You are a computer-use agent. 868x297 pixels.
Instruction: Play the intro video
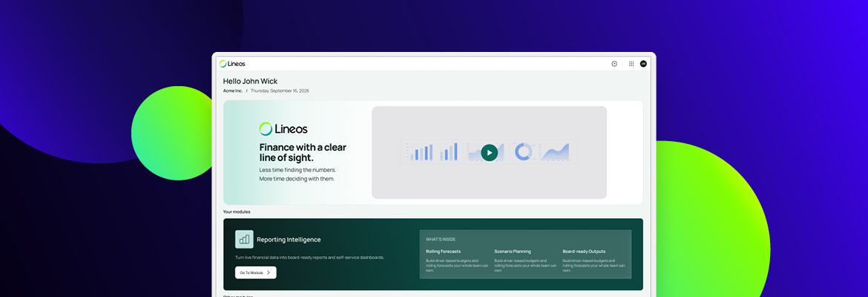click(x=490, y=152)
